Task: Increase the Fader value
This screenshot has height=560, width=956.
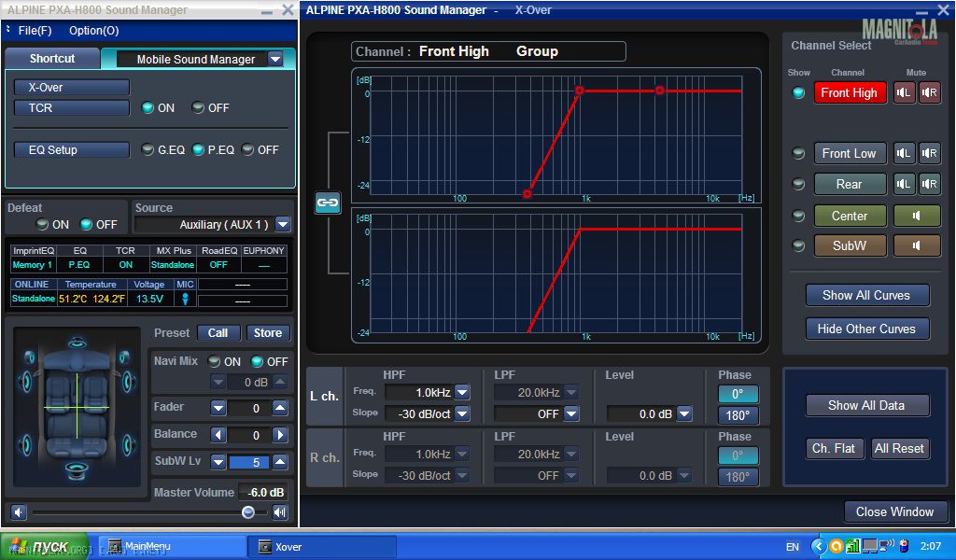Action: [x=280, y=408]
